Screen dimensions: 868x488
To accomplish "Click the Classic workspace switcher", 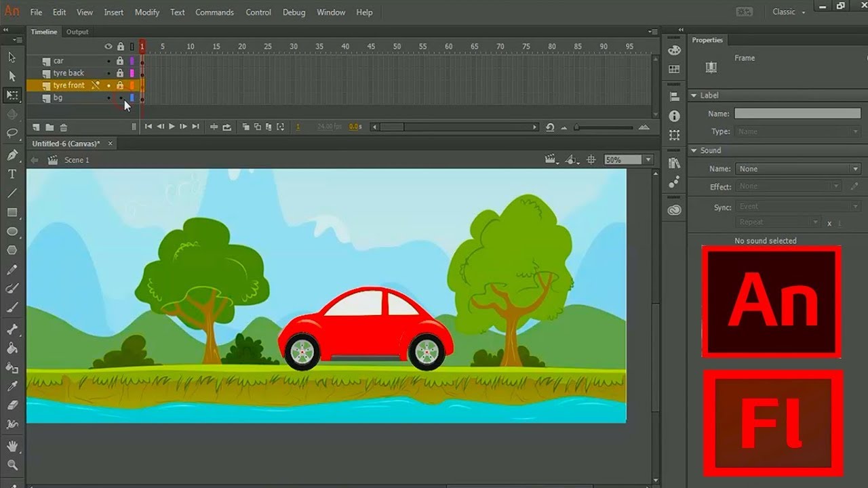I will click(789, 12).
